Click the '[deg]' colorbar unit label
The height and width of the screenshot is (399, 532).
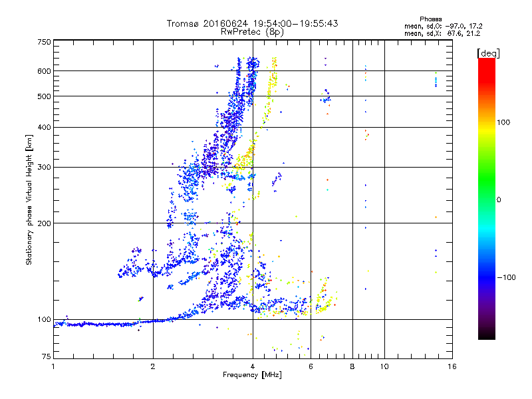coord(488,53)
